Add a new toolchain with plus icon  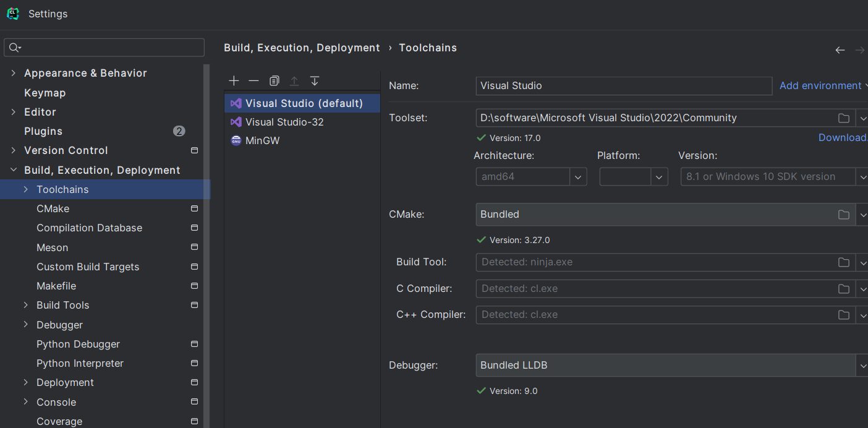[234, 81]
